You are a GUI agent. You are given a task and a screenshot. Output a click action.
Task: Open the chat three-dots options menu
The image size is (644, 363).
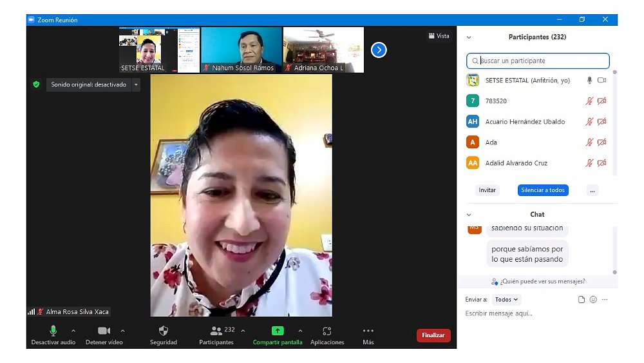605,300
